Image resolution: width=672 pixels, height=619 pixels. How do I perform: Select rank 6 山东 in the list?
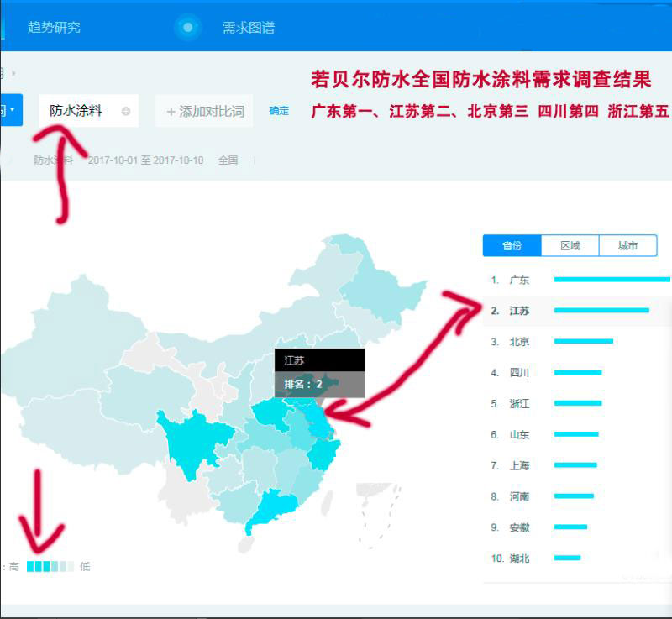tap(577, 435)
